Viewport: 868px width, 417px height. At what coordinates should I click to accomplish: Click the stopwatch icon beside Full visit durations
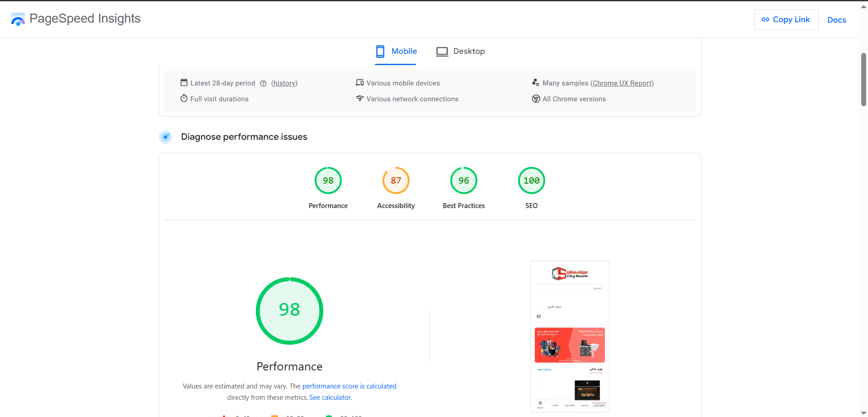[x=184, y=98]
